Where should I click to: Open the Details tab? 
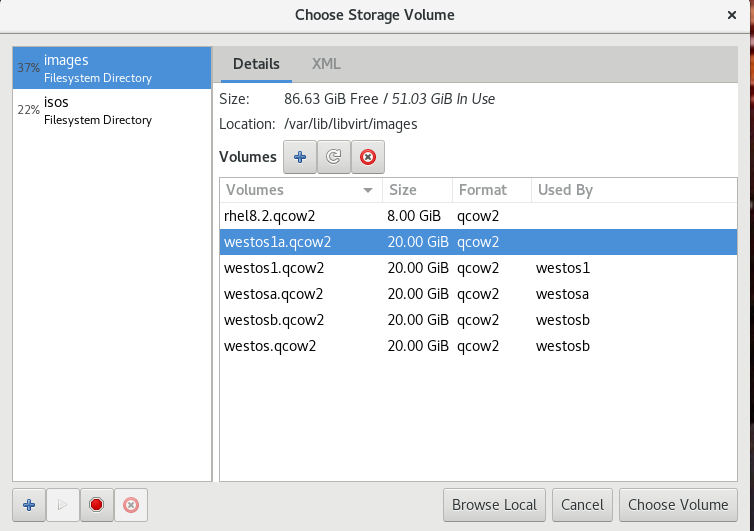pos(256,64)
